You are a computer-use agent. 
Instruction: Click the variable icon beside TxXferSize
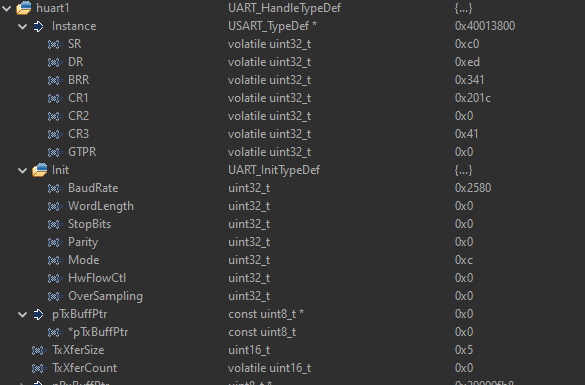click(x=39, y=350)
